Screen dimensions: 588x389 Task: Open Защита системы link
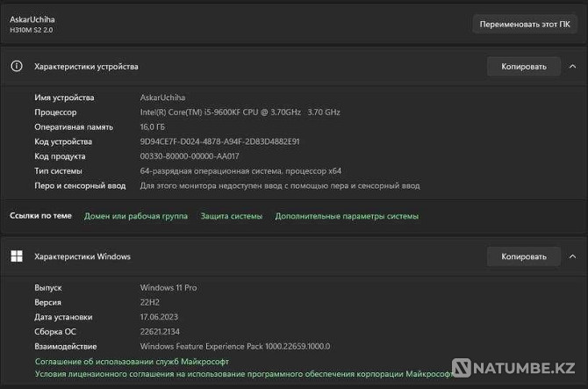pyautogui.click(x=232, y=216)
